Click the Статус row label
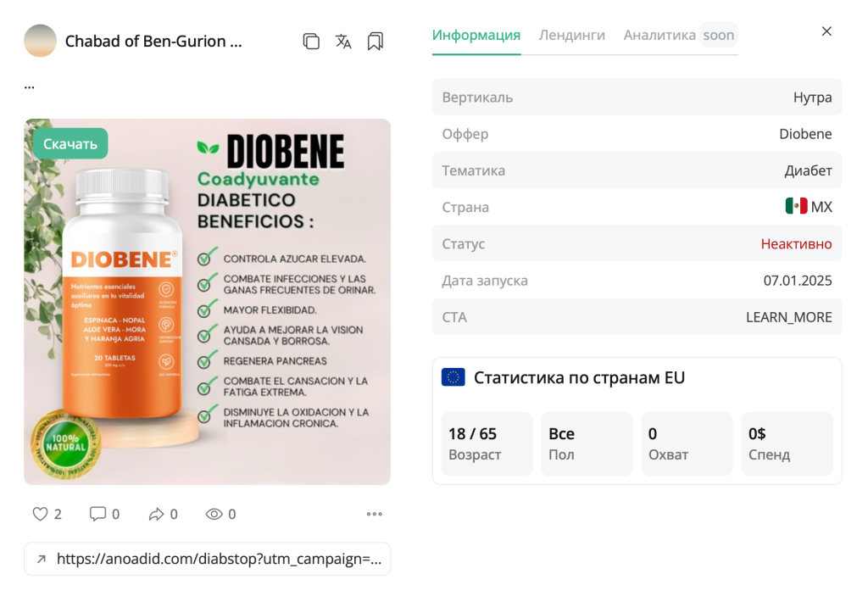 click(x=464, y=243)
